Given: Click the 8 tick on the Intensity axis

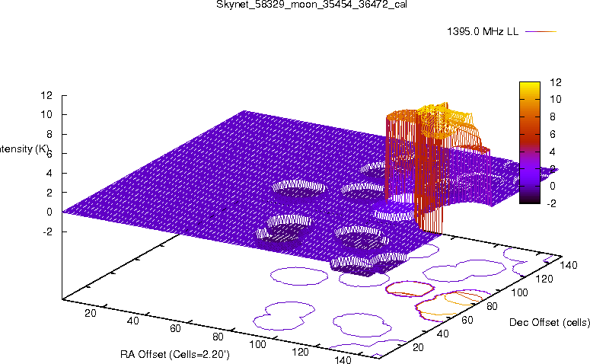Looking at the screenshot, I should point(49,134).
